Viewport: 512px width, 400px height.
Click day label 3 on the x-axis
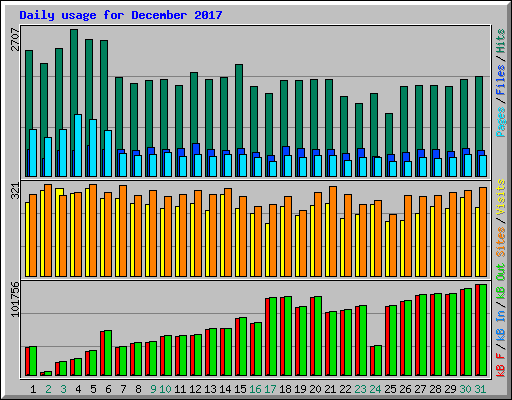tap(63, 389)
